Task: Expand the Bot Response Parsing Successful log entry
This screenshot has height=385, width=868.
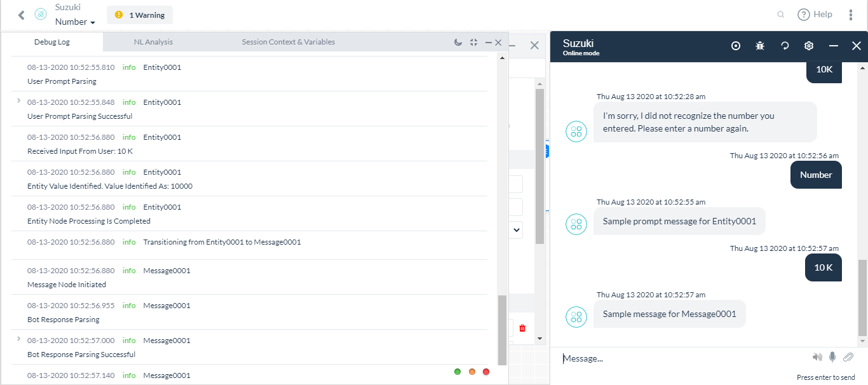Action: coord(18,339)
